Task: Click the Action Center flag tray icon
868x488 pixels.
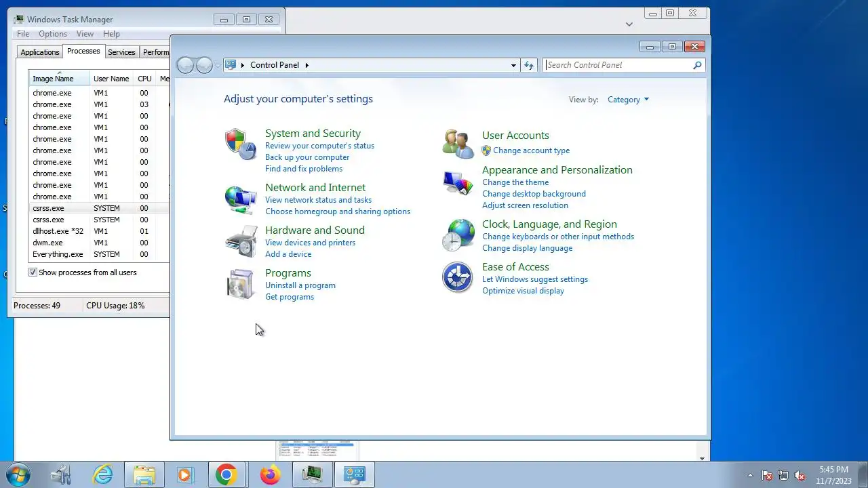Action: (x=767, y=476)
